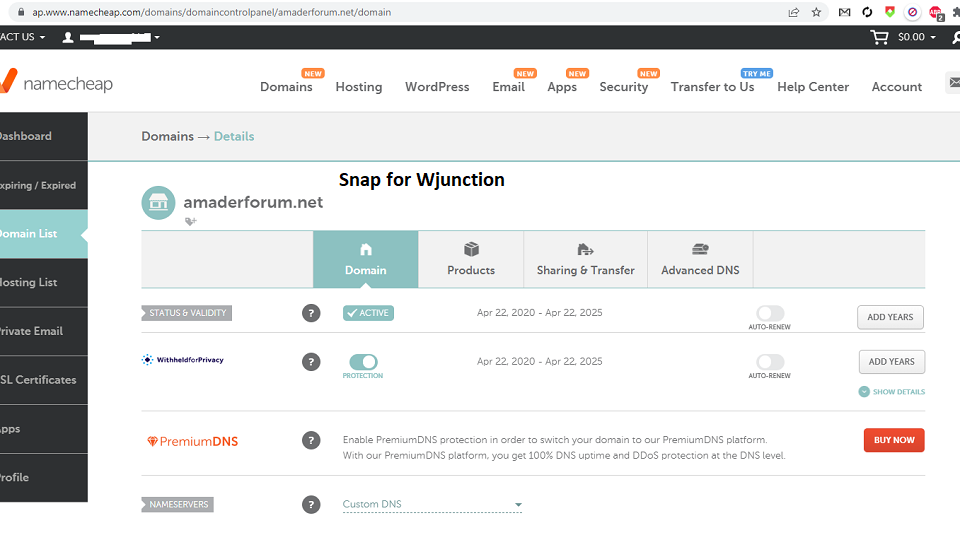Screen dimensions: 960x535
Task: Open the Hosting top menu
Action: [359, 87]
